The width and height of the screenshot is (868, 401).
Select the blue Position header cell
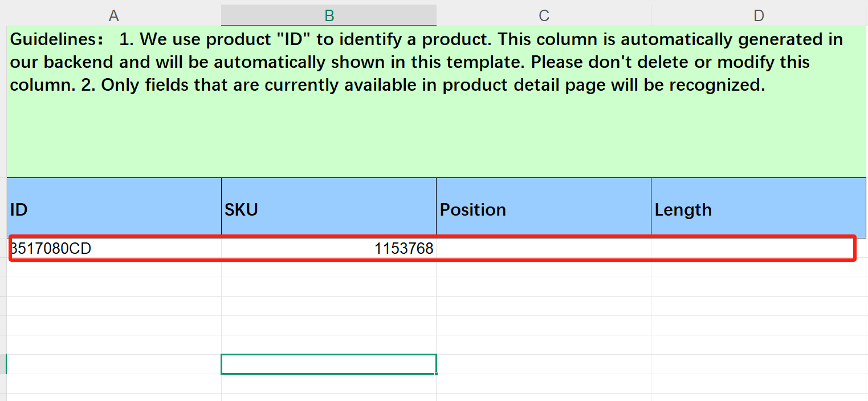[544, 208]
